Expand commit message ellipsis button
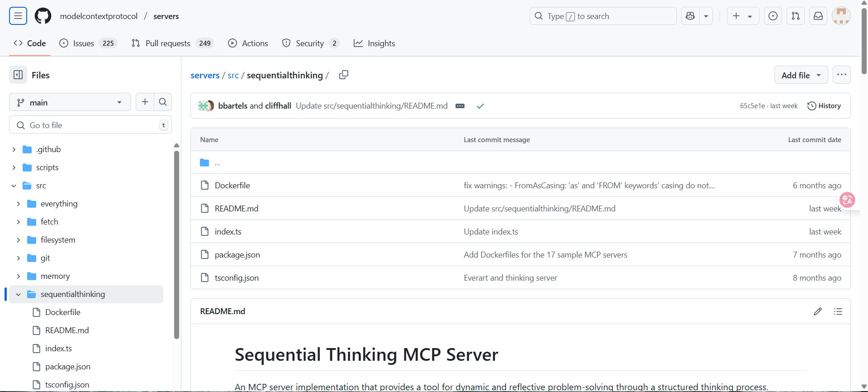The width and height of the screenshot is (868, 392). tap(460, 106)
